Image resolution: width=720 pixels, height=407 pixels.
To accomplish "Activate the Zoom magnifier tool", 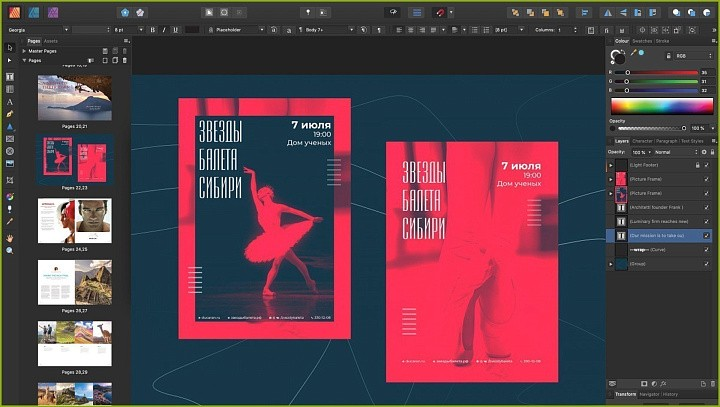I will [10, 250].
